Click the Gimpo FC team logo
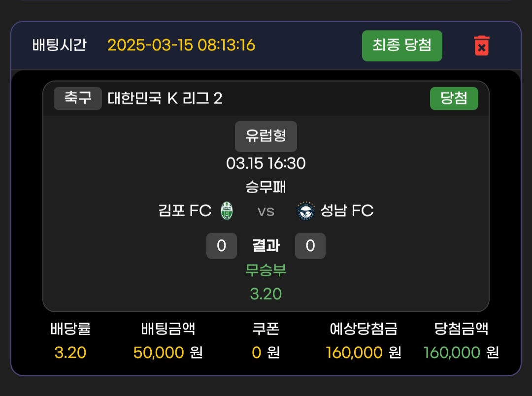 (x=227, y=211)
